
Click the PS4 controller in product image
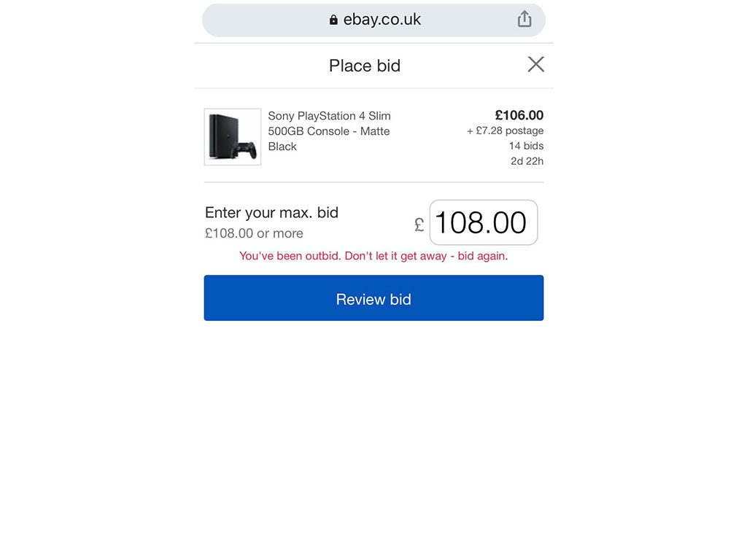coord(244,150)
